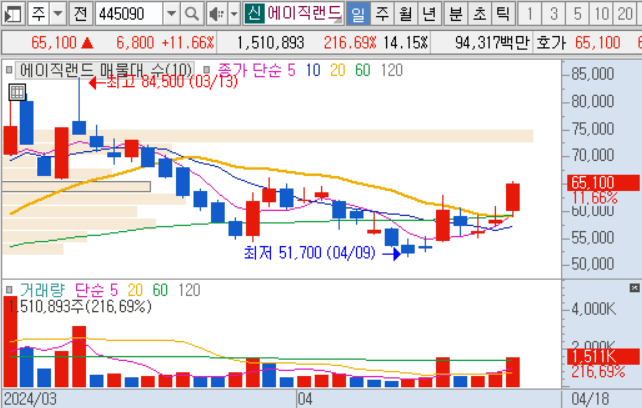Toggle the 거래량 legend marker square
The height and width of the screenshot is (408, 642).
click(x=9, y=290)
